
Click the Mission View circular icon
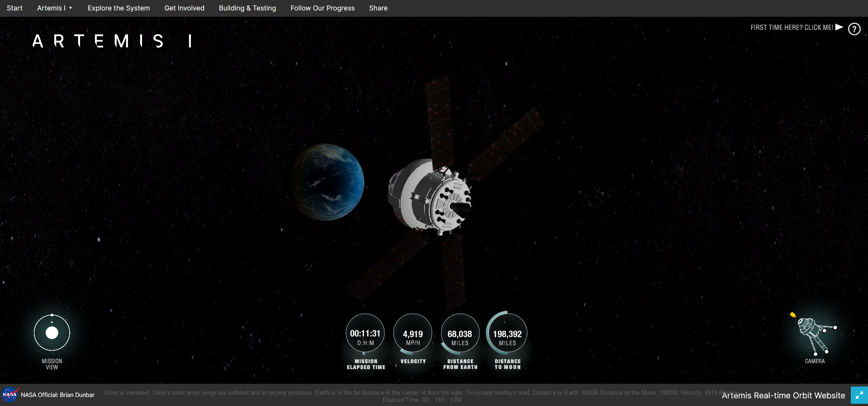52,333
